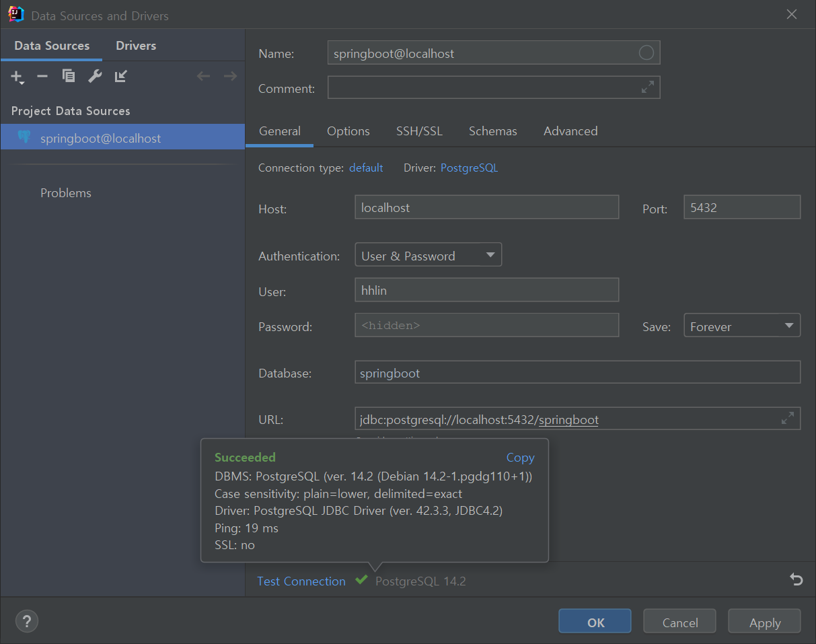Click the Host input field

tap(486, 207)
